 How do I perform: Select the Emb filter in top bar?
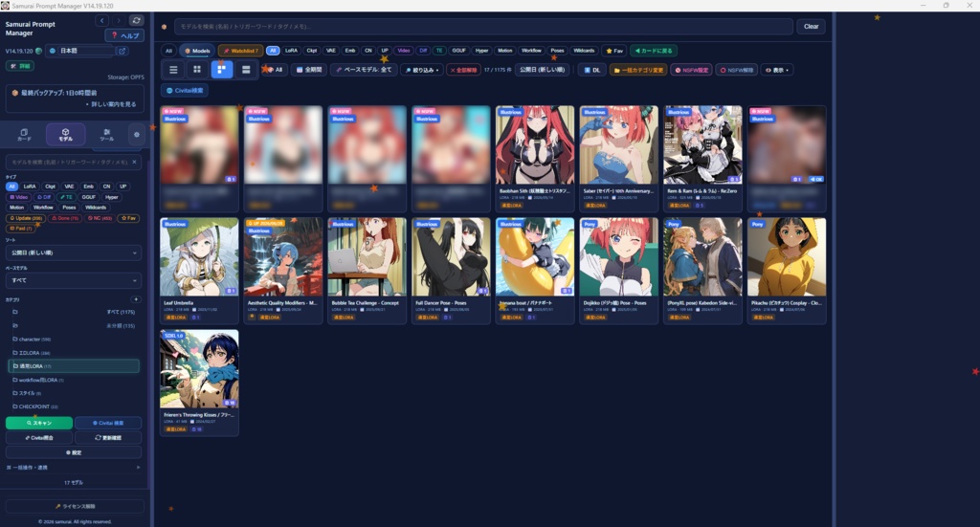(x=350, y=51)
